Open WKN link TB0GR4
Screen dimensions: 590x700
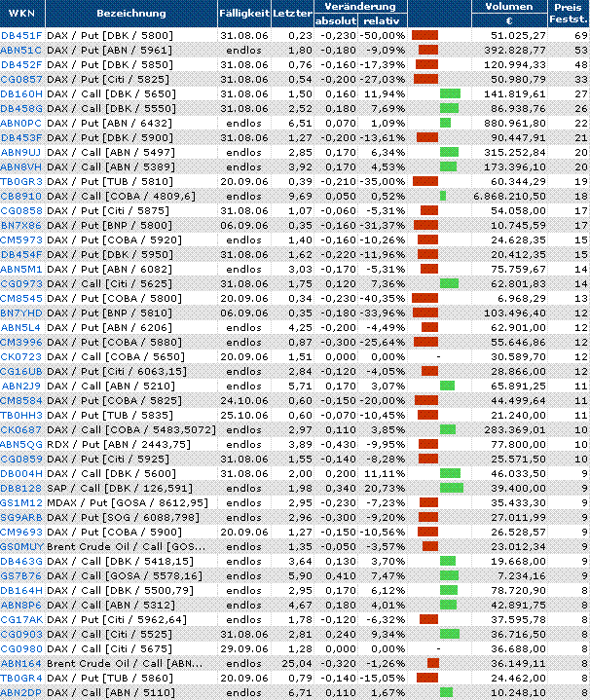click(21, 679)
